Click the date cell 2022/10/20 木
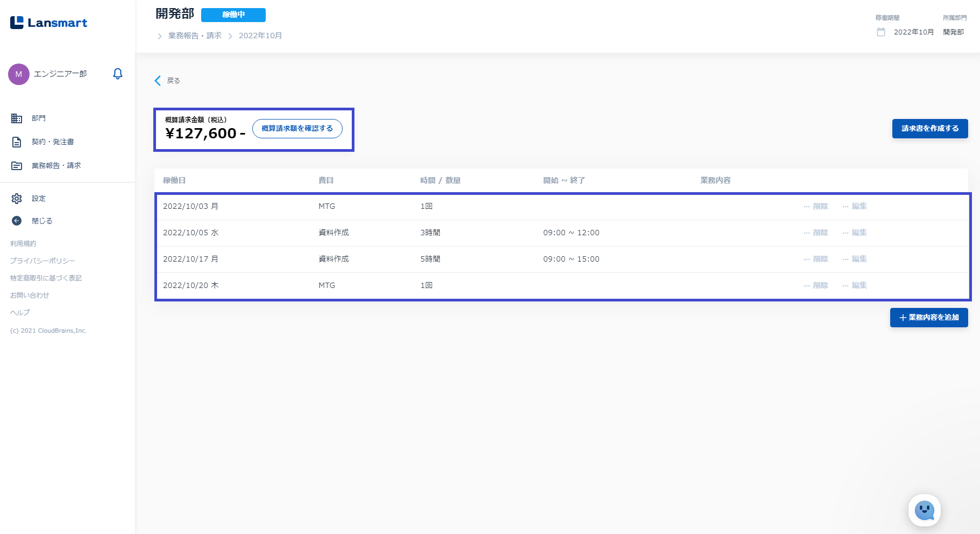The width and height of the screenshot is (980, 534). click(x=191, y=285)
